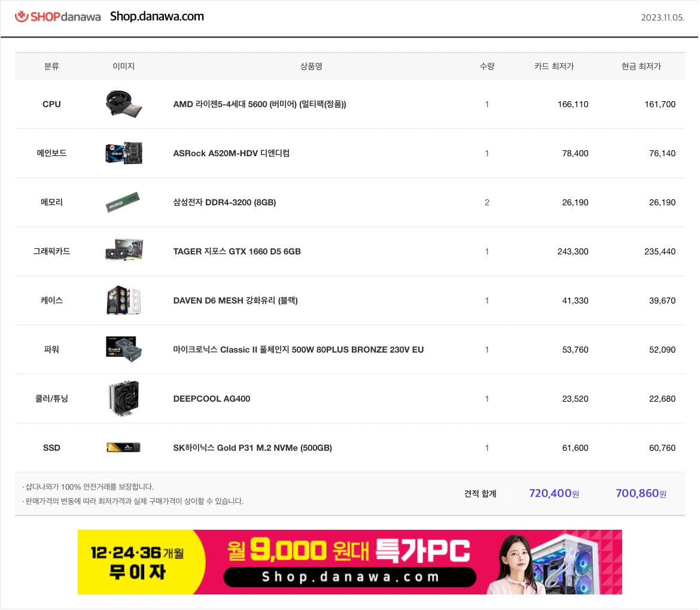Click graphics card cash price 235,440
This screenshot has height=610, width=700.
(660, 252)
